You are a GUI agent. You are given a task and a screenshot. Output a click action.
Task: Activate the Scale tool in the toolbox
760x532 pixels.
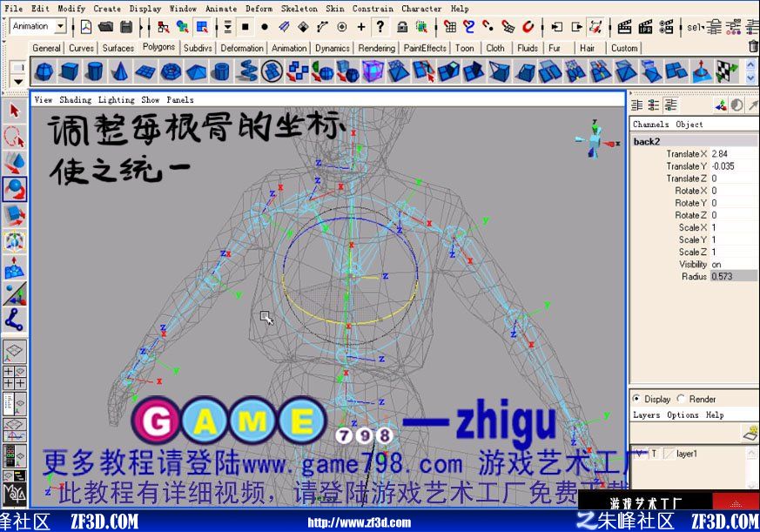[15, 215]
